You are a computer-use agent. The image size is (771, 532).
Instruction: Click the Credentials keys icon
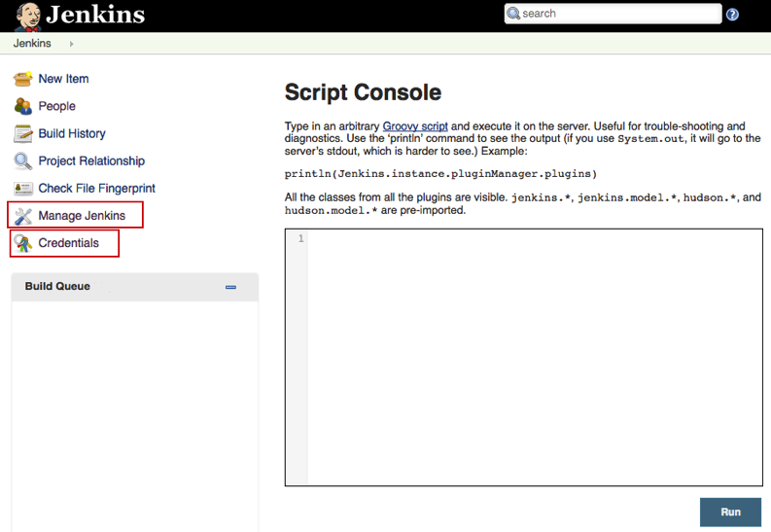23,242
